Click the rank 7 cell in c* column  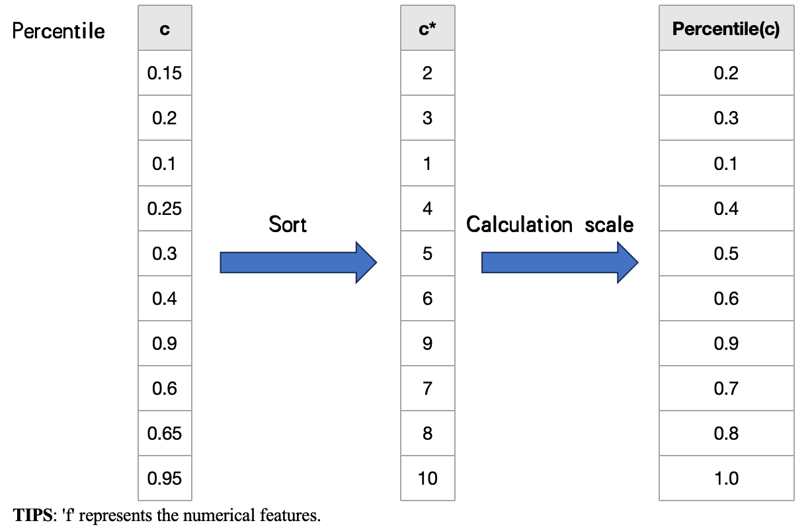[x=427, y=388]
